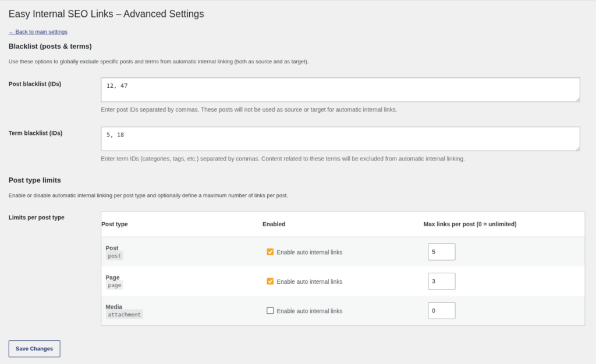Select the 'attachment' slug code text
The image size is (596, 364).
pos(125,315)
